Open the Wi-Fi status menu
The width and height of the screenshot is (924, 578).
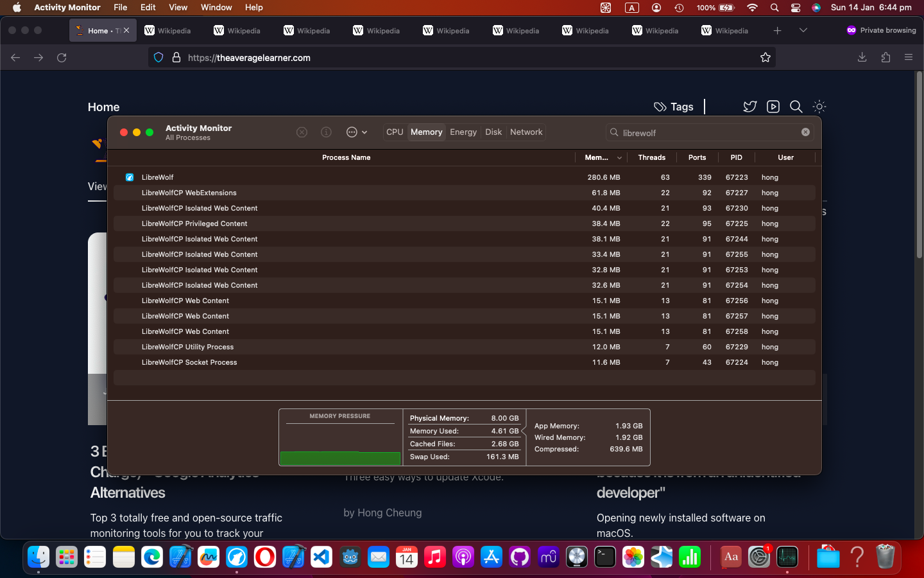tap(752, 8)
